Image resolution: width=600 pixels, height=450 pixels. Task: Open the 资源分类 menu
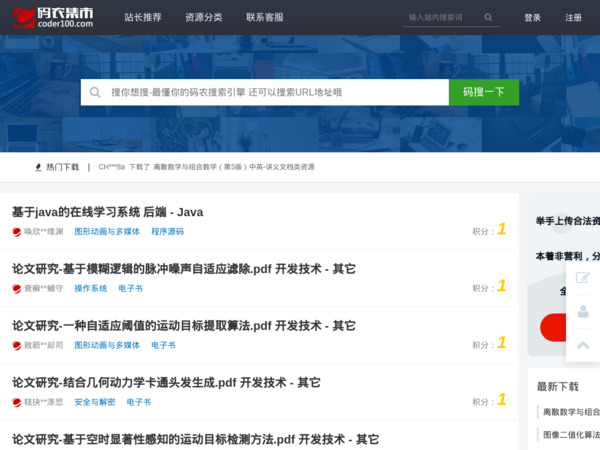tap(204, 18)
